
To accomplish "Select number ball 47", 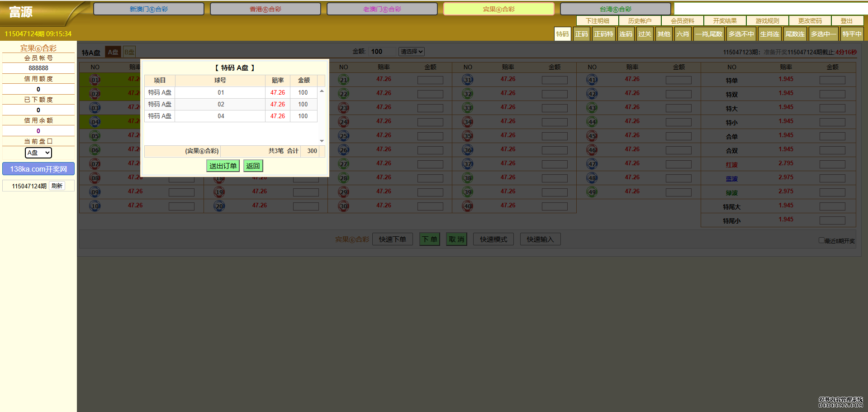I will 592,164.
